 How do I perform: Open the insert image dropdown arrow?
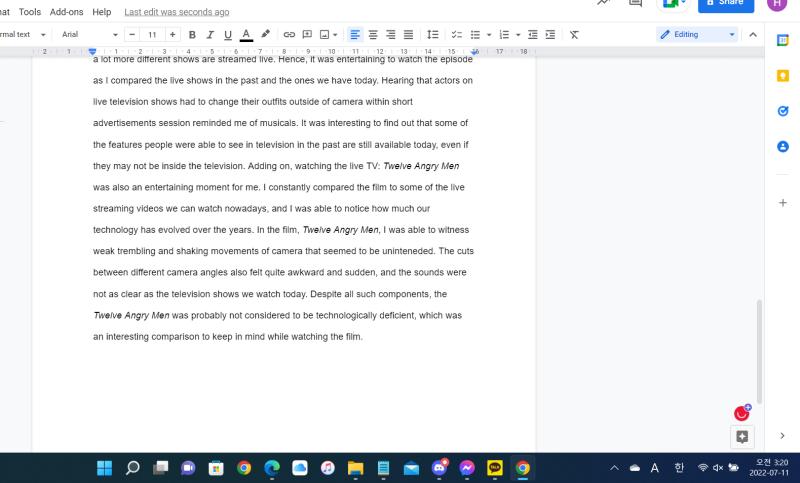(335, 35)
